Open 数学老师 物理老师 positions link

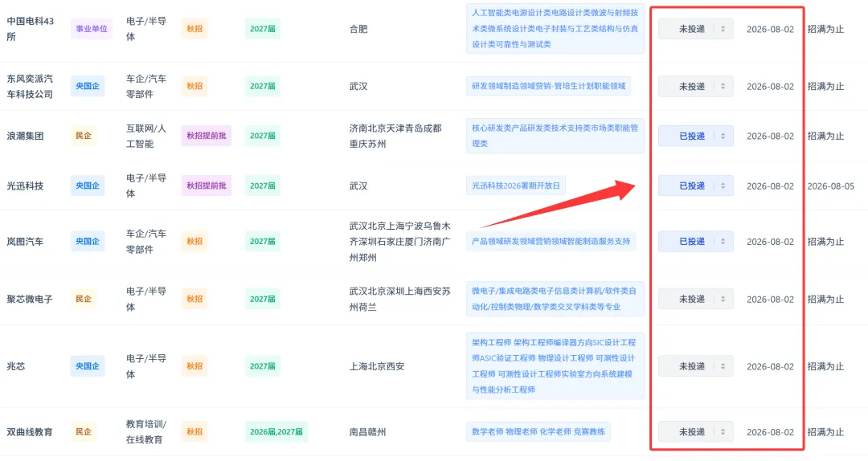point(538,431)
